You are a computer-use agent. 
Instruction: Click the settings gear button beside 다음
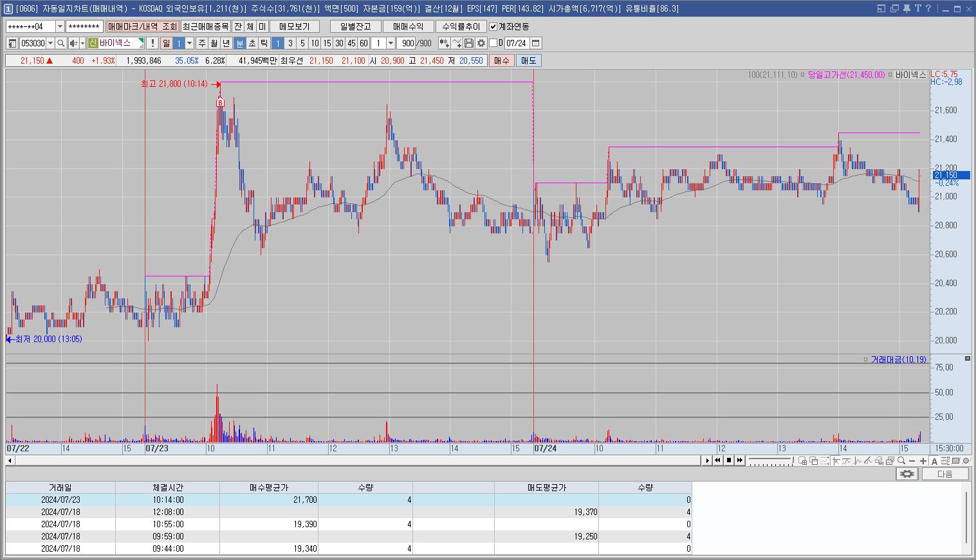click(x=907, y=474)
